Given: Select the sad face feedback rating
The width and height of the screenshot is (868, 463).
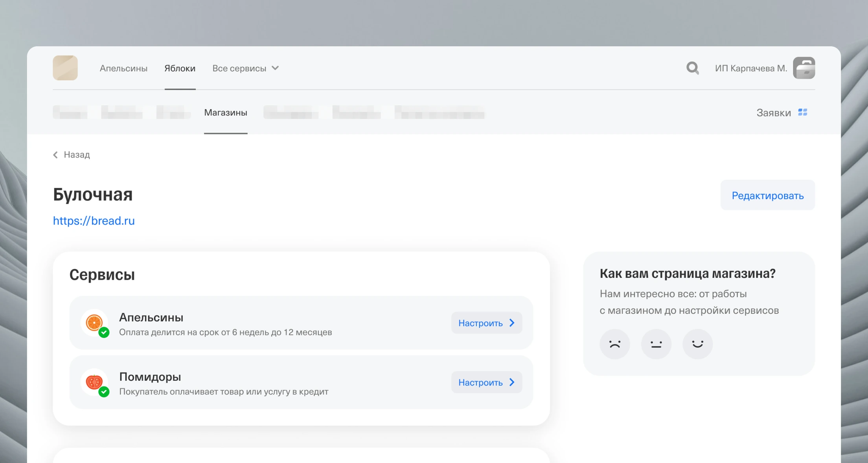Looking at the screenshot, I should (x=615, y=344).
